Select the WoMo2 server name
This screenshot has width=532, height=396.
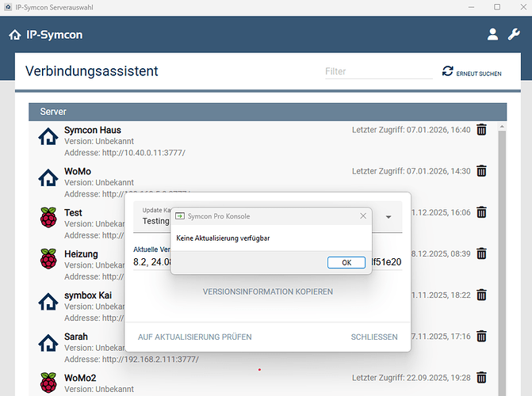pos(80,378)
